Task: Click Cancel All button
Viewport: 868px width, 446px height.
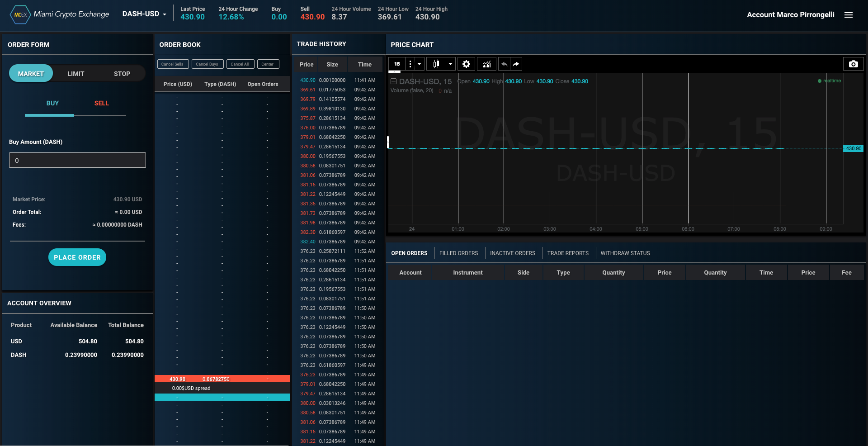Action: point(240,64)
